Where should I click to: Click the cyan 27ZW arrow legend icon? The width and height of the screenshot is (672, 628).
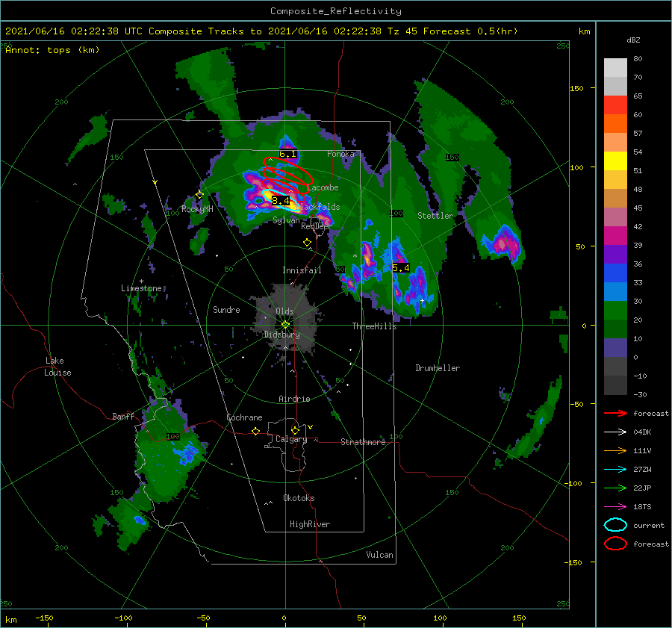615,470
